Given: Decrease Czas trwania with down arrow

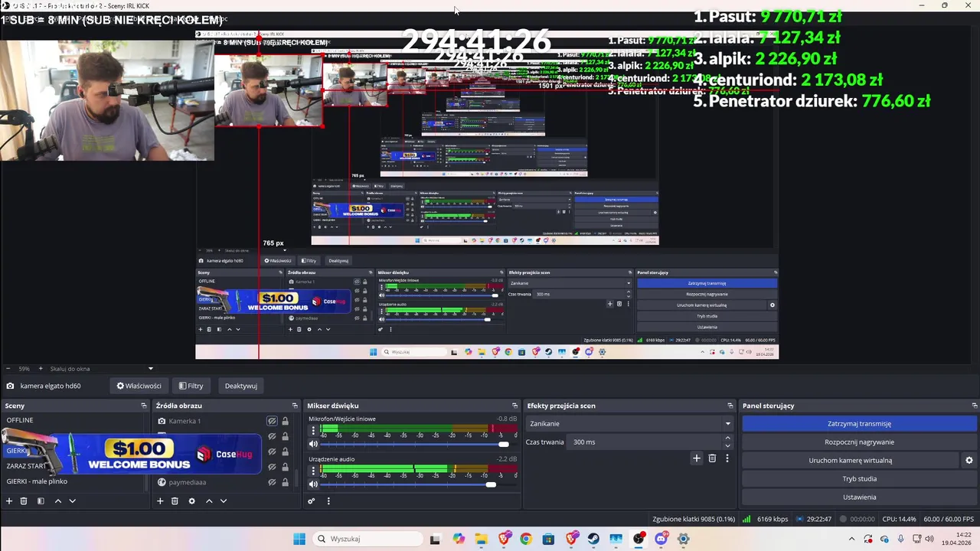Looking at the screenshot, I should [x=727, y=445].
